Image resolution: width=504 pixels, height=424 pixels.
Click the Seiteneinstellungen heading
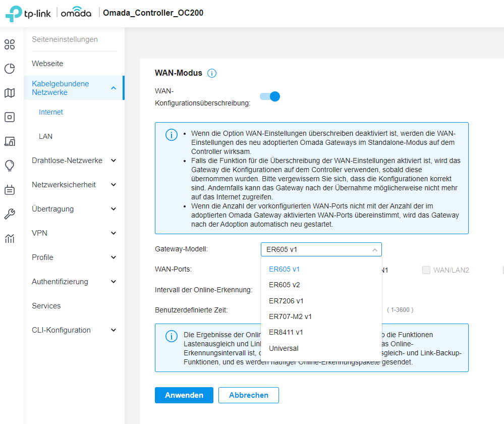pyautogui.click(x=65, y=39)
